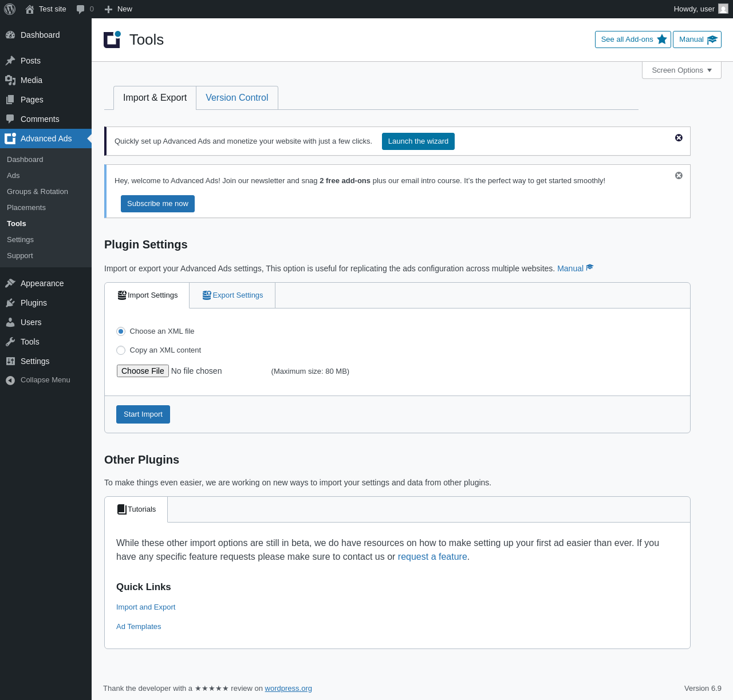Select the Copy an XML content radio
The width and height of the screenshot is (733, 700).
pos(121,350)
